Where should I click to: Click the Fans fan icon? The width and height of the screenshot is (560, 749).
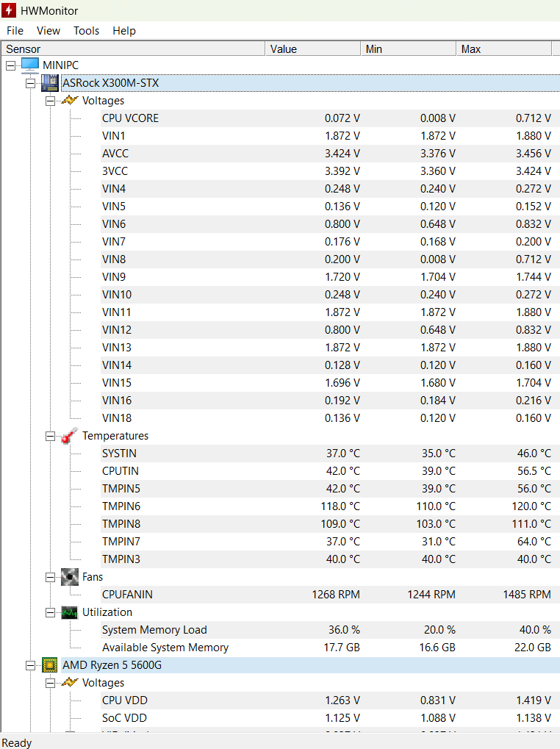[x=70, y=577]
